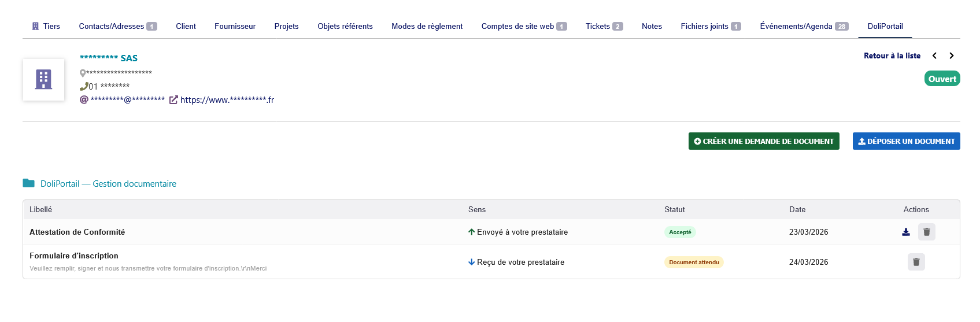This screenshot has height=322, width=980.
Task: Follow the Retour à la liste link
Action: 892,55
